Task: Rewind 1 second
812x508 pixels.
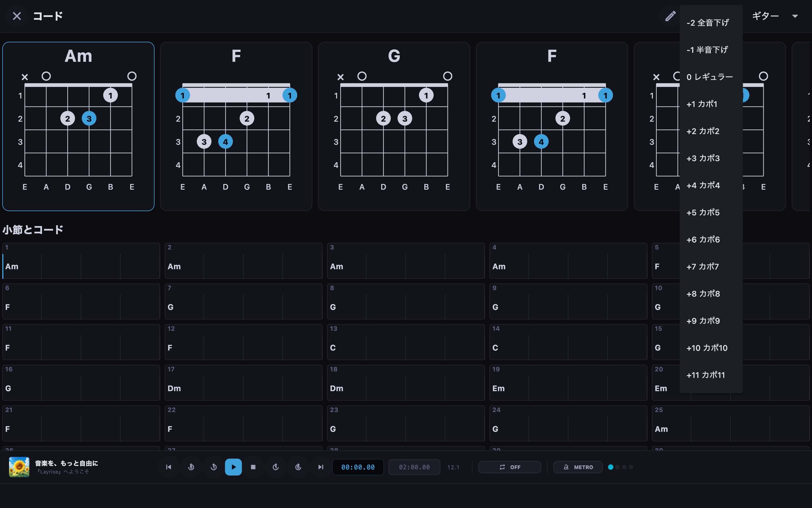Action: pyautogui.click(x=214, y=467)
